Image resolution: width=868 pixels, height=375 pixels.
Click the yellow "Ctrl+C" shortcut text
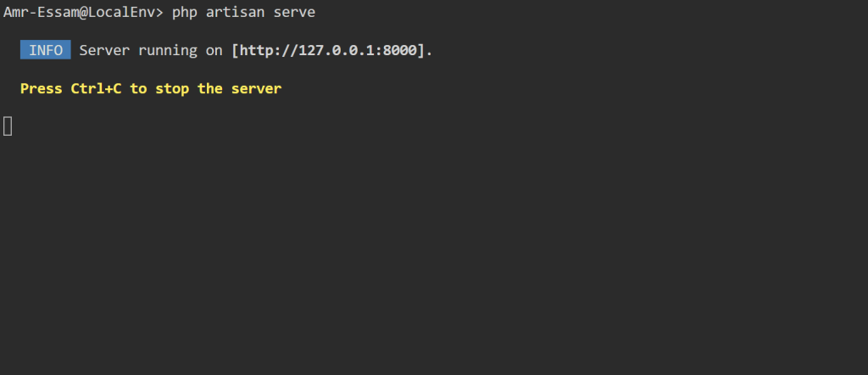click(x=96, y=88)
